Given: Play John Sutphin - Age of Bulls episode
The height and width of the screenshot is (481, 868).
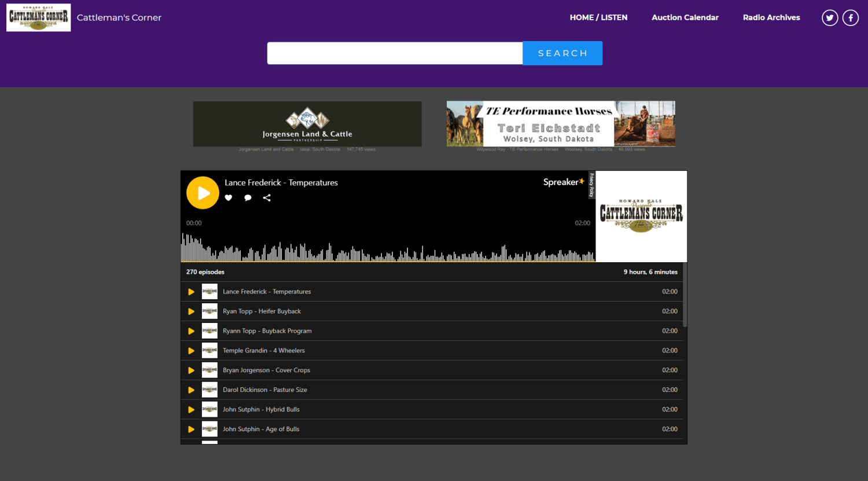Looking at the screenshot, I should [x=192, y=429].
